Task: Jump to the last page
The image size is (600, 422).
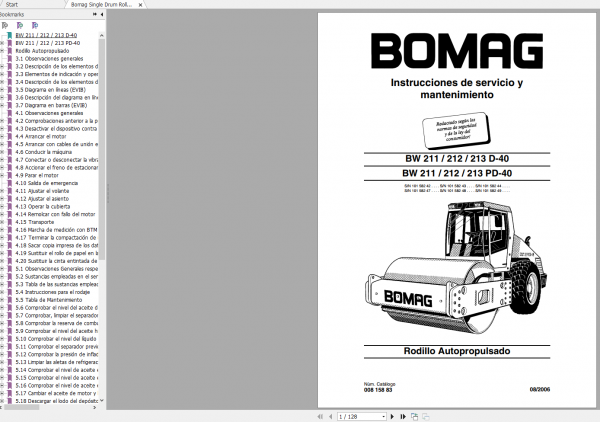Action: pyautogui.click(x=403, y=417)
